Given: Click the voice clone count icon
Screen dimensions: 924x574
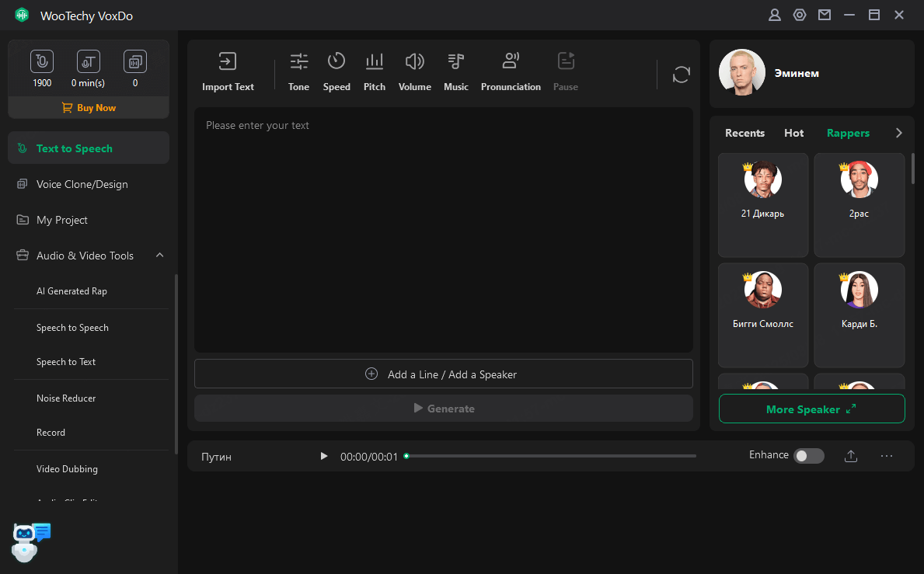Looking at the screenshot, I should pyautogui.click(x=135, y=61).
